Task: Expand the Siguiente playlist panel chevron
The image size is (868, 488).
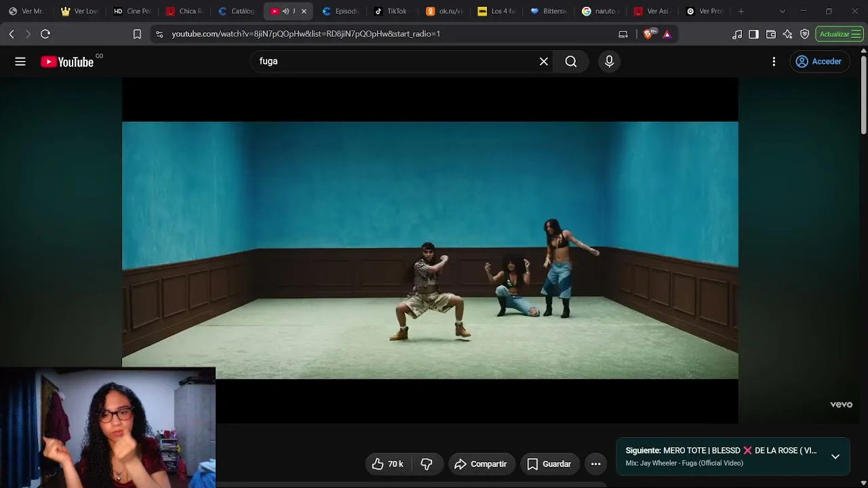Action: click(x=835, y=457)
